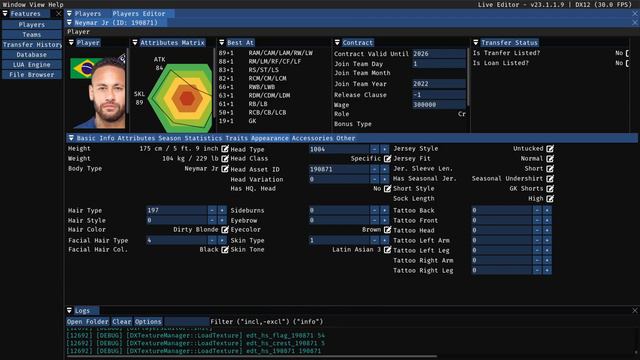Collapse the Attributes Matrix panel triangle
This screenshot has width=640, height=360.
click(x=135, y=42)
